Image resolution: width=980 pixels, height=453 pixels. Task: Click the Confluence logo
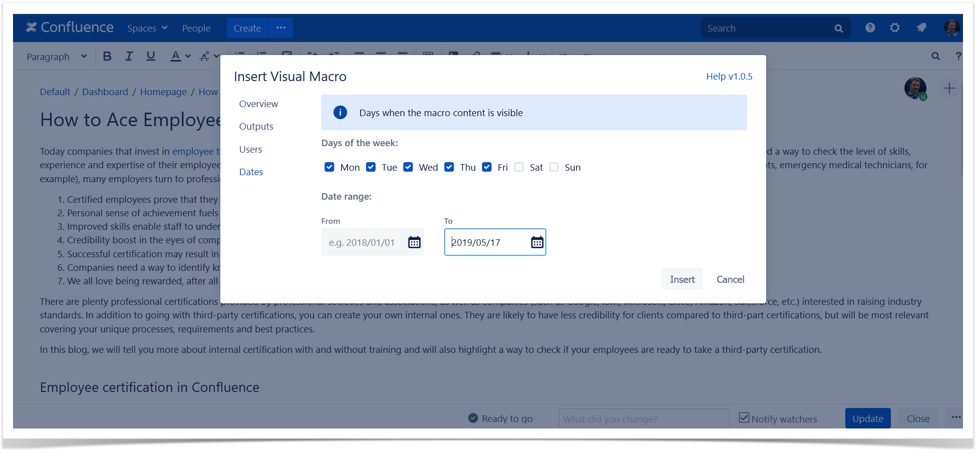click(x=70, y=28)
